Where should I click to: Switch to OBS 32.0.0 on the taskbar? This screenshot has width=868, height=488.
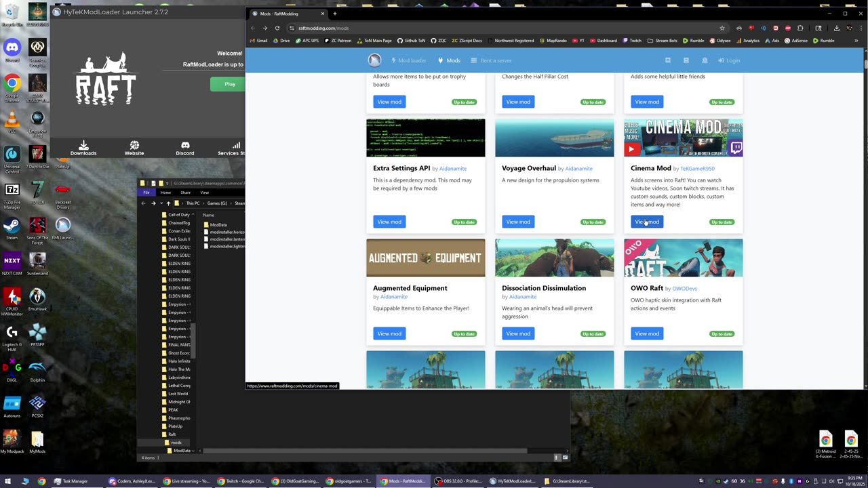[x=458, y=481]
